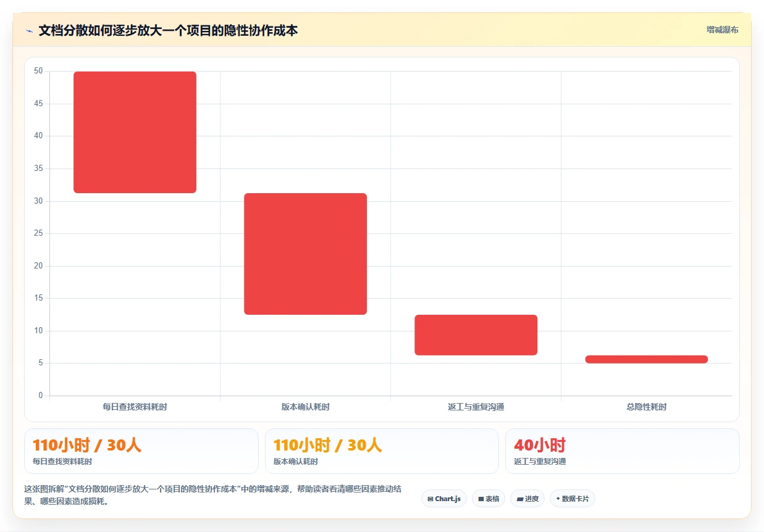Click the orange 110小时 / 30人 card for 每日查找资料耗时

(141, 451)
